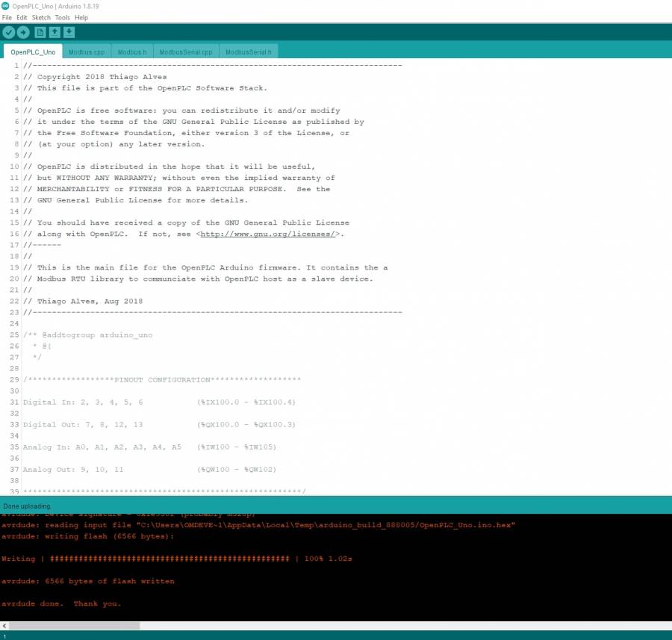Image resolution: width=672 pixels, height=640 pixels.
Task: Click the Verify sketch checkmark icon
Action: 9,32
